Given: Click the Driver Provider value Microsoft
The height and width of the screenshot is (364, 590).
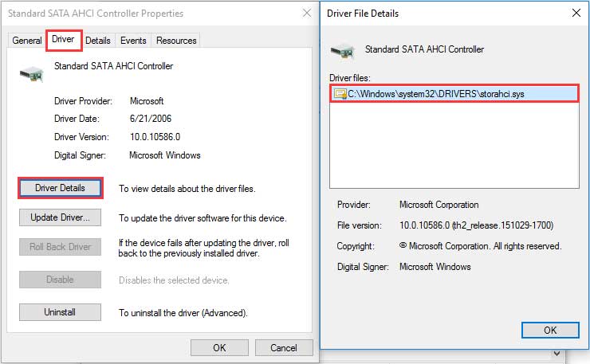Looking at the screenshot, I should pos(147,101).
